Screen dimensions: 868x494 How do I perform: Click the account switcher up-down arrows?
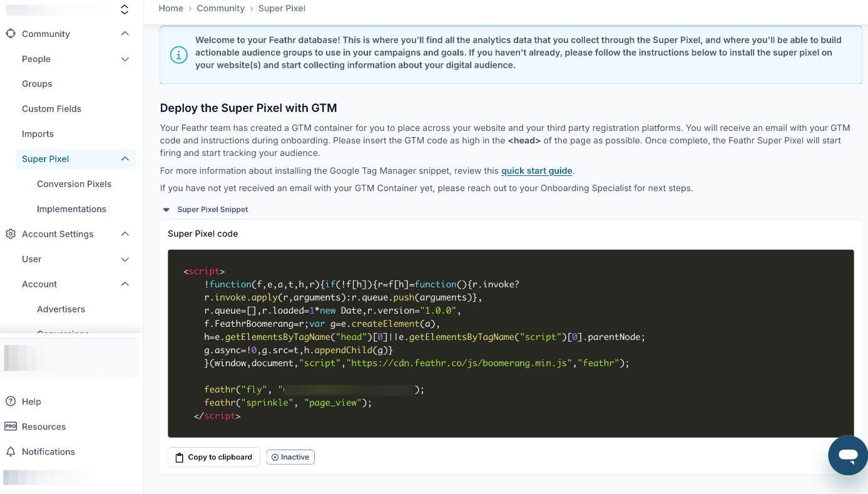(125, 9)
